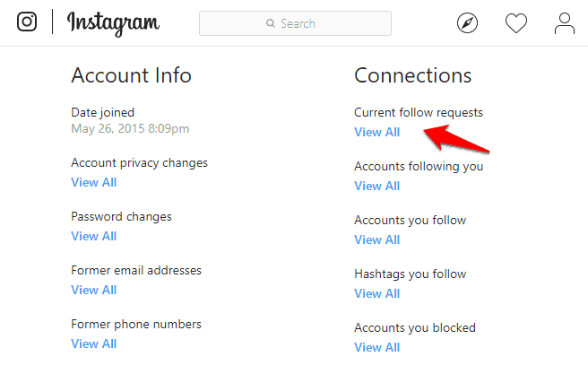588x374 pixels.
Task: View all Account privacy changes
Action: (x=94, y=182)
